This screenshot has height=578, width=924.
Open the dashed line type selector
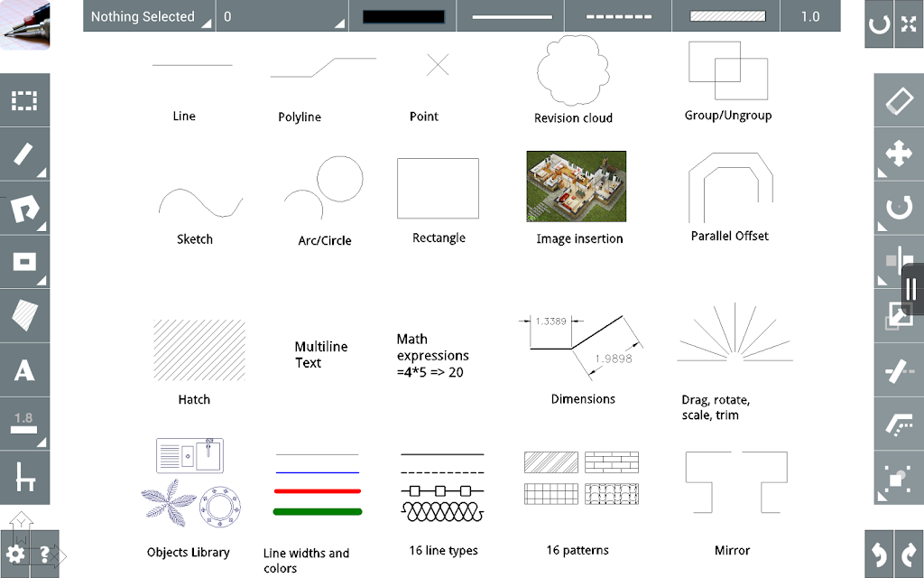point(618,16)
